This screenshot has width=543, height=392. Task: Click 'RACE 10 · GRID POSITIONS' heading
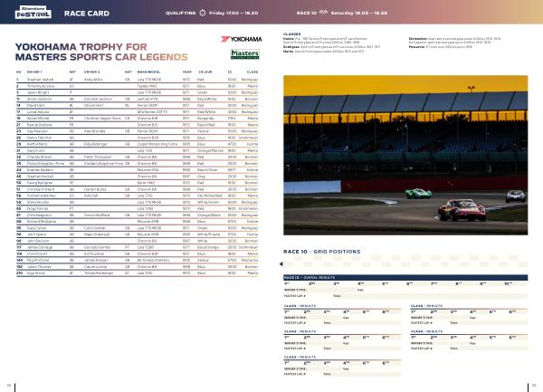coord(321,252)
